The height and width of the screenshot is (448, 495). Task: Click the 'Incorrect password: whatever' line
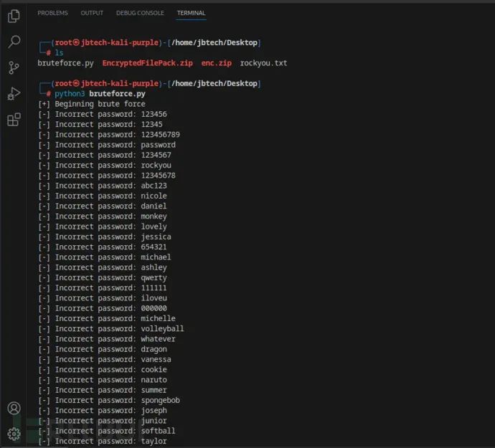tap(107, 339)
